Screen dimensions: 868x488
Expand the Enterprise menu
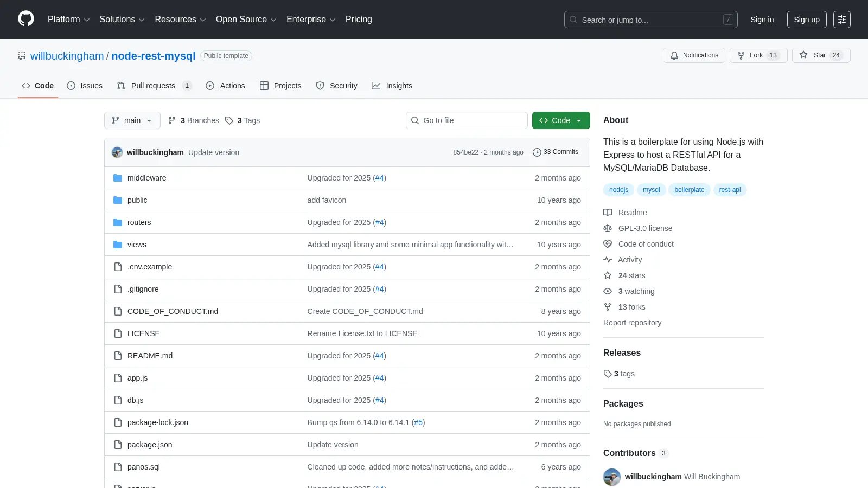tap(311, 20)
